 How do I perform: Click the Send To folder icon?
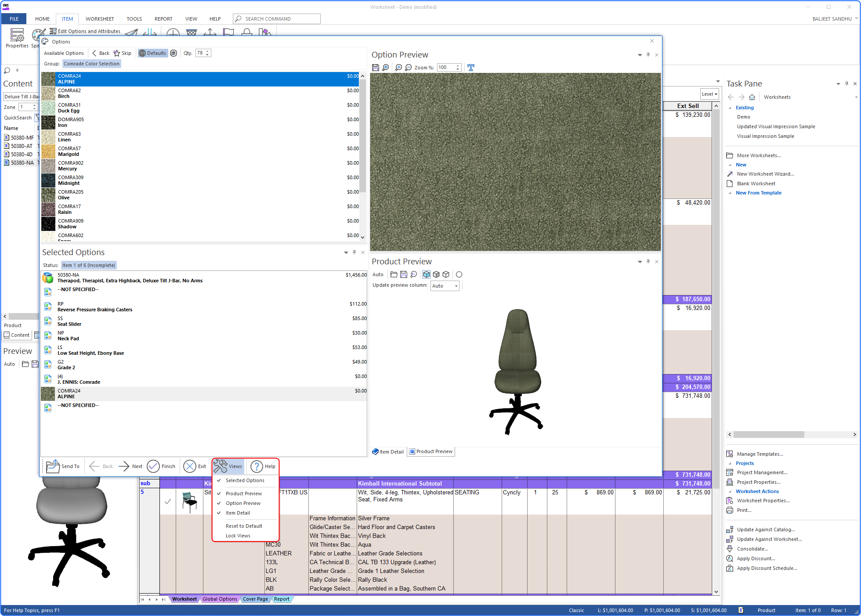click(x=53, y=466)
